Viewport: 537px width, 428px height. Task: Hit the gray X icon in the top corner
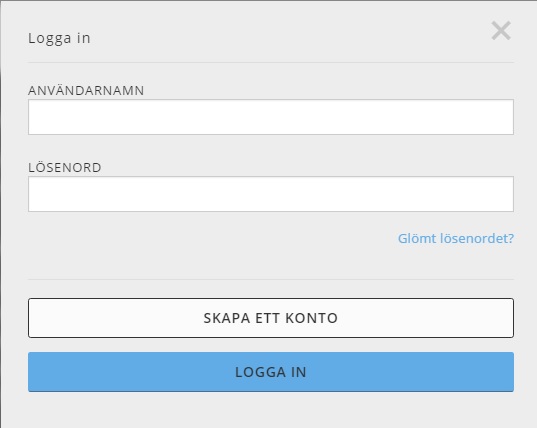click(501, 30)
